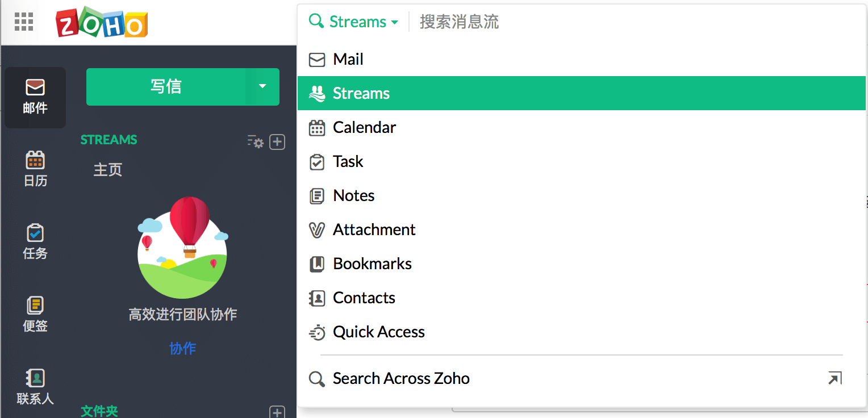Choose Calendar from search scope list
Screen dimensions: 868x418
364,127
